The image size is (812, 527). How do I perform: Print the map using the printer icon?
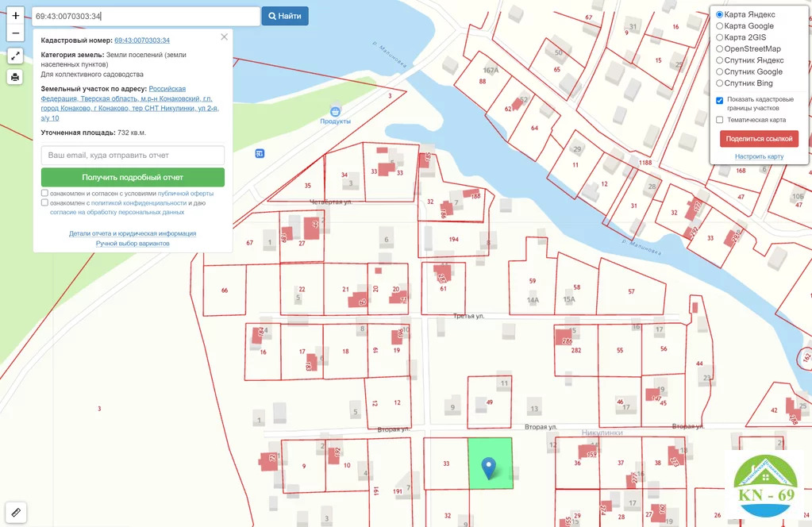tap(15, 77)
